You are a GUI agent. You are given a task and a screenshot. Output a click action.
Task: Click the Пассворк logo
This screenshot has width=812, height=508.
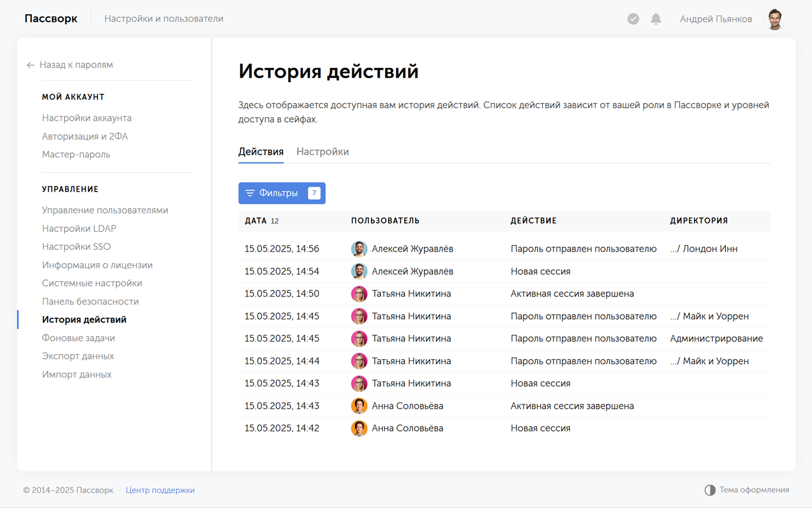click(x=51, y=19)
